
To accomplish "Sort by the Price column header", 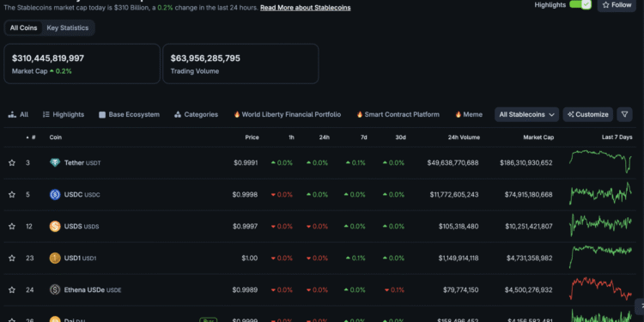I will (x=252, y=137).
